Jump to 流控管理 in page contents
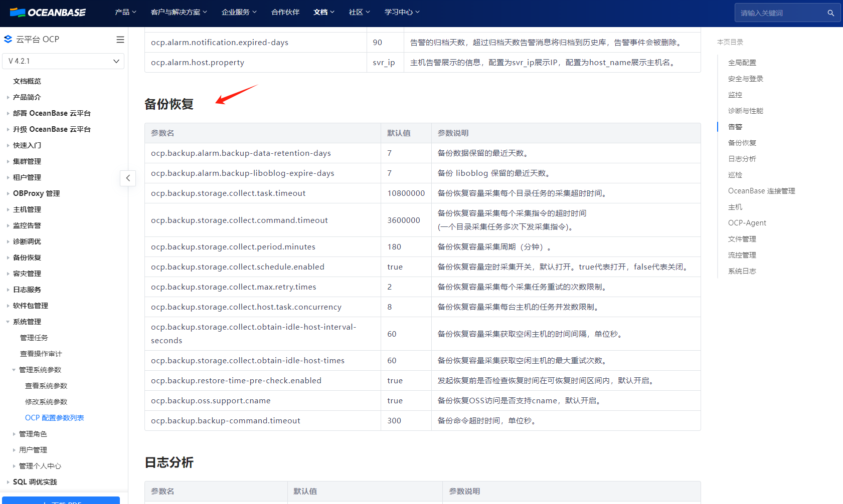This screenshot has height=504, width=843. (742, 255)
